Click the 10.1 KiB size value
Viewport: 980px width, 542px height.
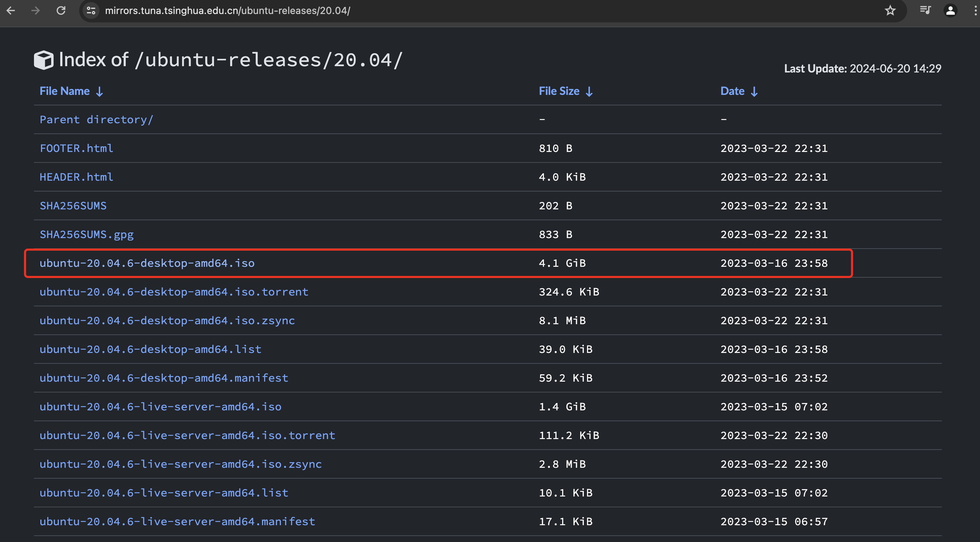click(566, 493)
